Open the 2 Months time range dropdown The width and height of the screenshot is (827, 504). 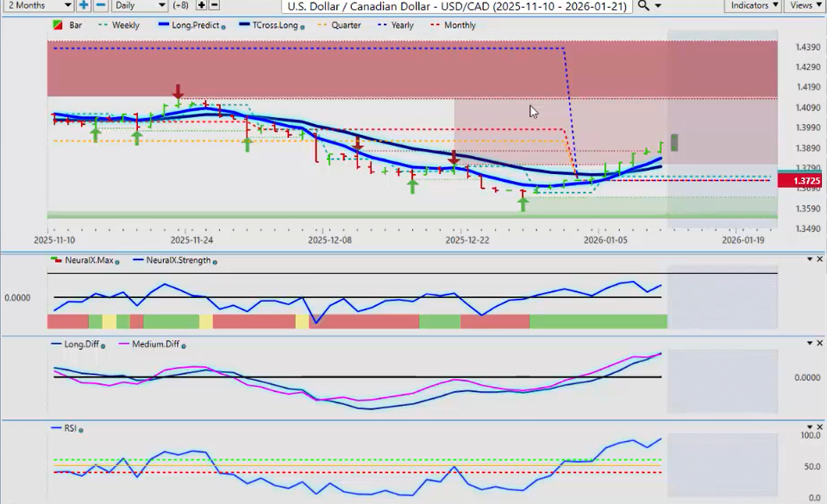[x=38, y=6]
